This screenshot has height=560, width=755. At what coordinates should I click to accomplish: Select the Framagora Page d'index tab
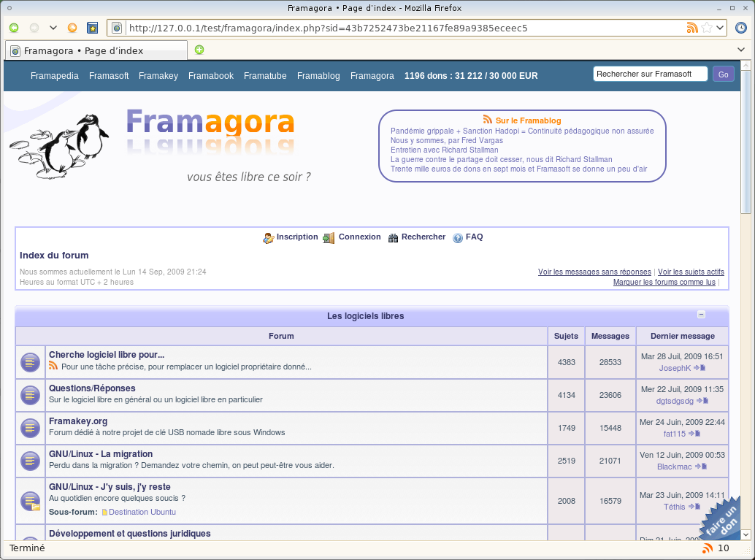point(96,50)
